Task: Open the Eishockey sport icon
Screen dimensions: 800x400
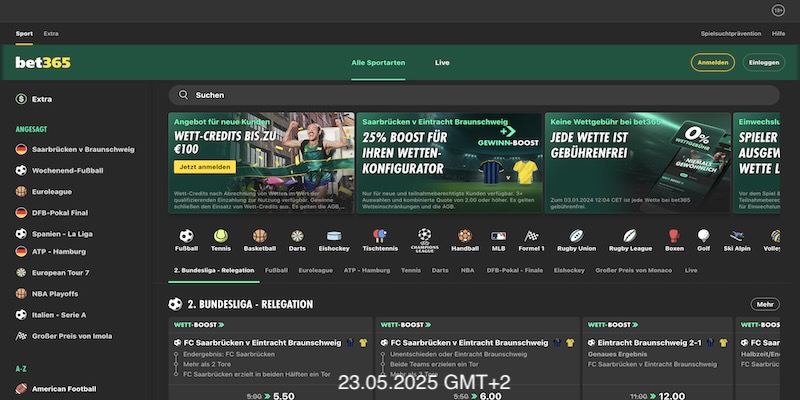Action: click(334, 236)
